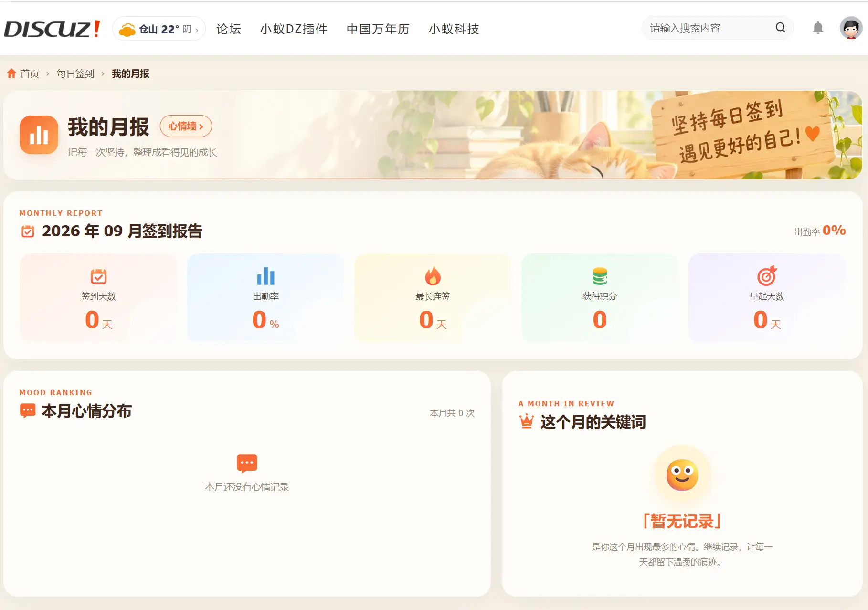
Task: Click the 本月共 0 次 text
Action: [452, 413]
